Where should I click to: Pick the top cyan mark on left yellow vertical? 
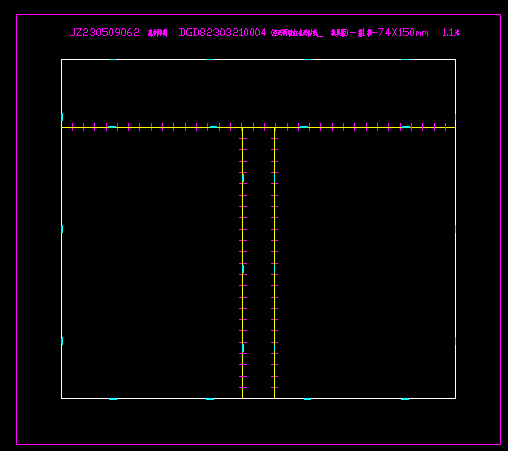[x=243, y=178]
